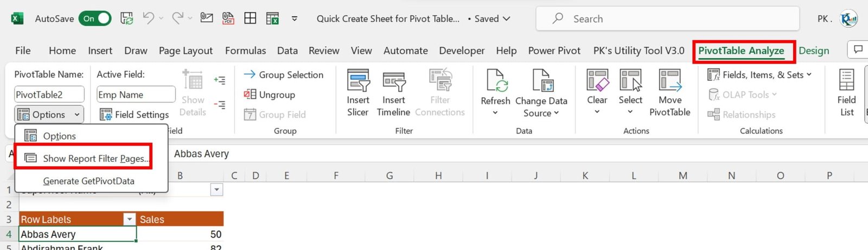
Task: Open the Row Labels filter dropdown
Action: 129,220
